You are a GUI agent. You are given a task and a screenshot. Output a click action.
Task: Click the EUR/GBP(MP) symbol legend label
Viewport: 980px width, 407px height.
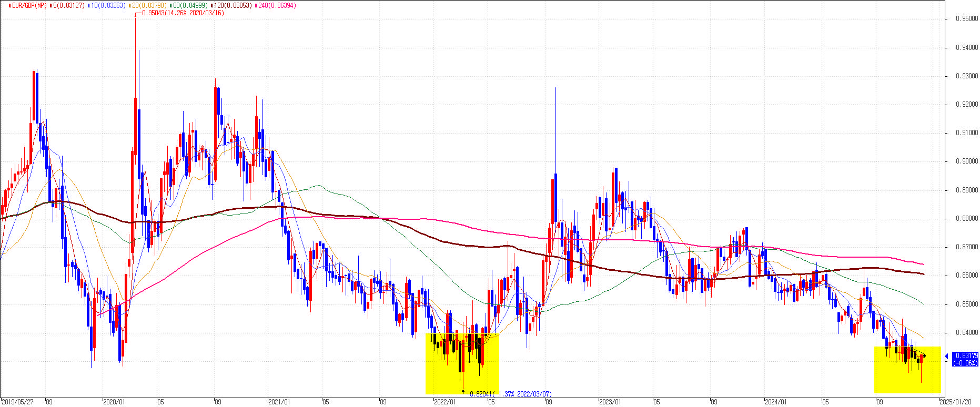coord(27,5)
